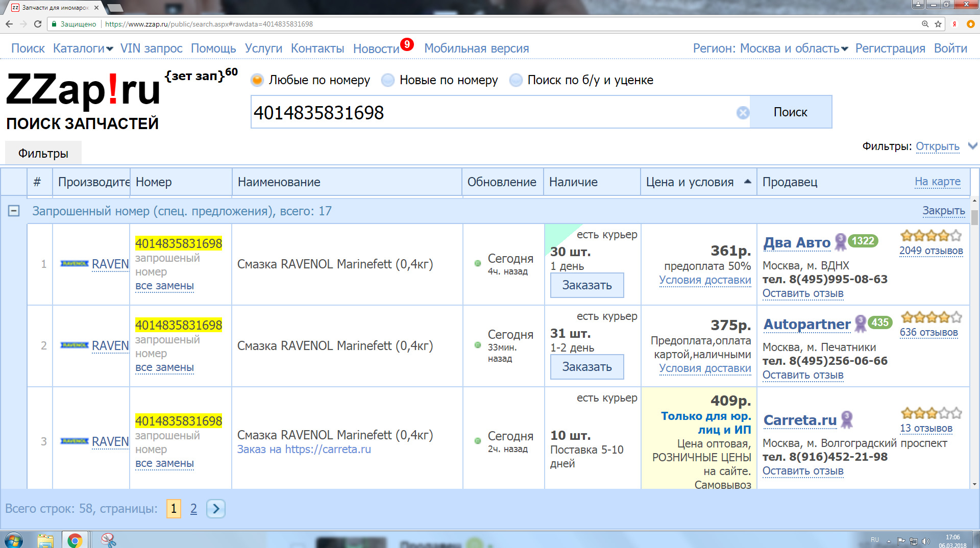Click Заказать for Два Авто offer
Image resolution: width=980 pixels, height=548 pixels.
point(587,285)
